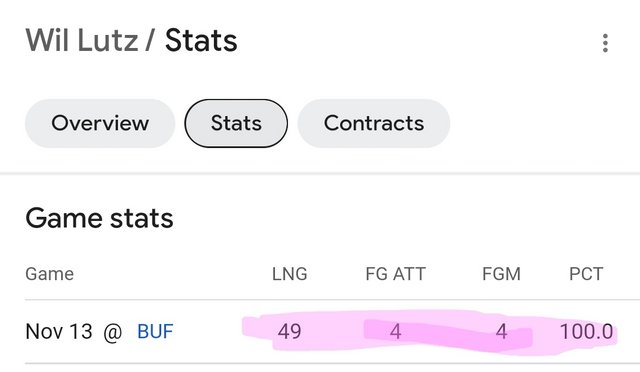Click the 100.0 percentage value
This screenshot has width=640, height=372.
[586, 331]
